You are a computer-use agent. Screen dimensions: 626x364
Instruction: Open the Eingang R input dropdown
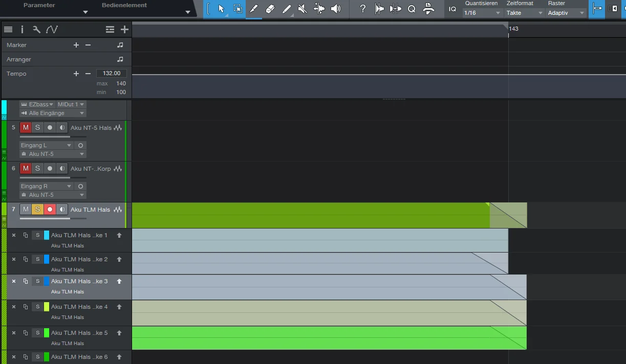point(46,187)
